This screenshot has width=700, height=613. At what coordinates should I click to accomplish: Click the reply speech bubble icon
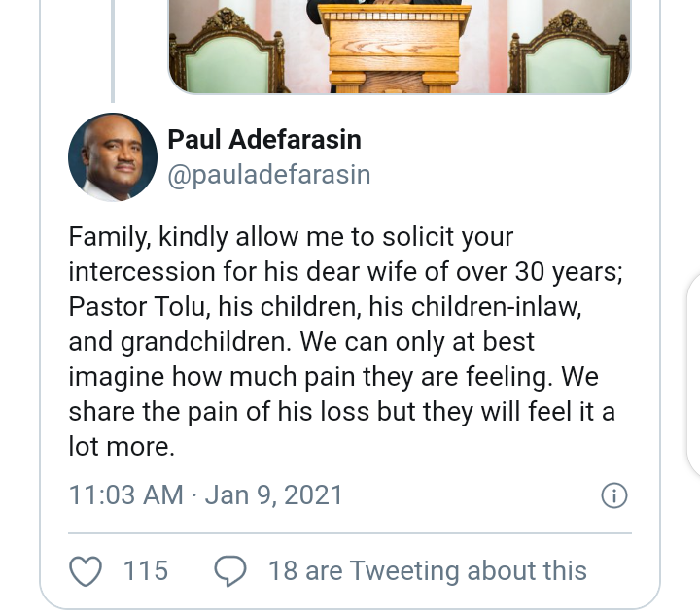point(229,570)
